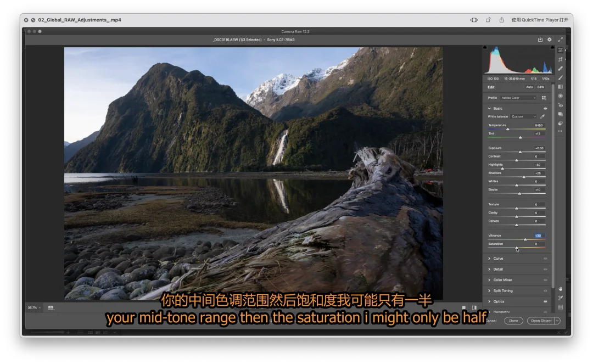Toggle visibility of Basic panel edits
The width and height of the screenshot is (593, 364).
545,109
